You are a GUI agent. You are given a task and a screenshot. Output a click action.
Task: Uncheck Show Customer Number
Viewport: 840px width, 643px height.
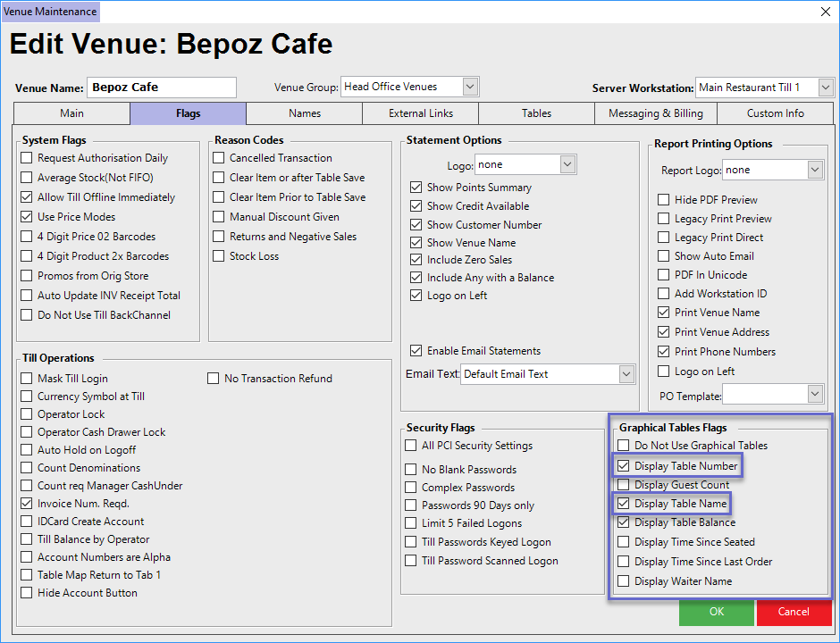coord(416,225)
